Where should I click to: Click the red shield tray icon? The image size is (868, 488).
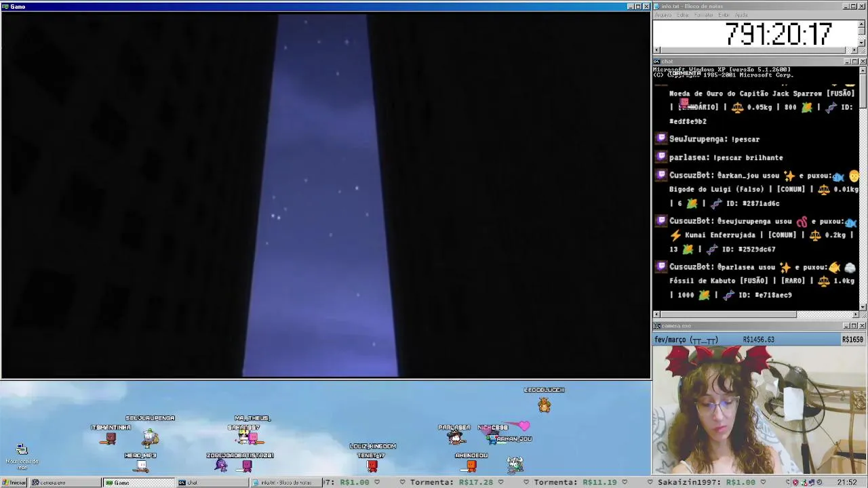795,483
